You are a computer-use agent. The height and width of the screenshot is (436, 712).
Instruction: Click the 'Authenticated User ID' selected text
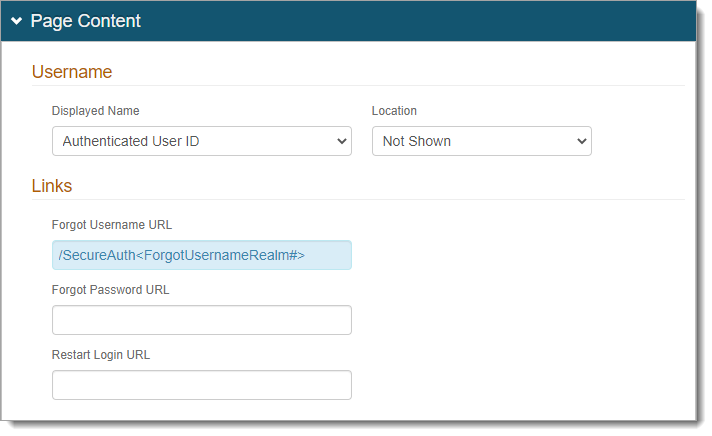(131, 141)
